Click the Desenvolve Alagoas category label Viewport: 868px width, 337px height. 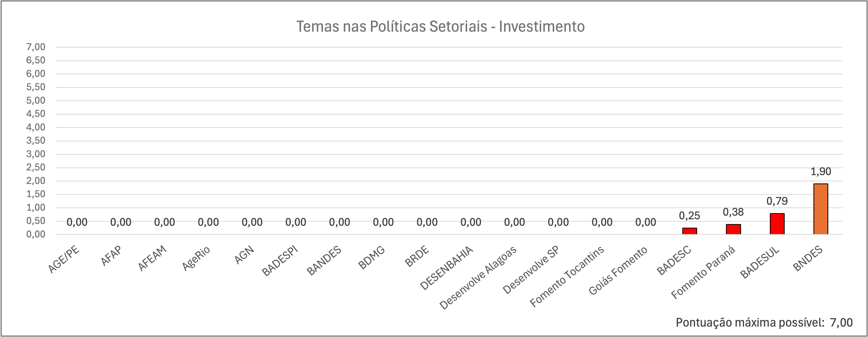point(478,277)
